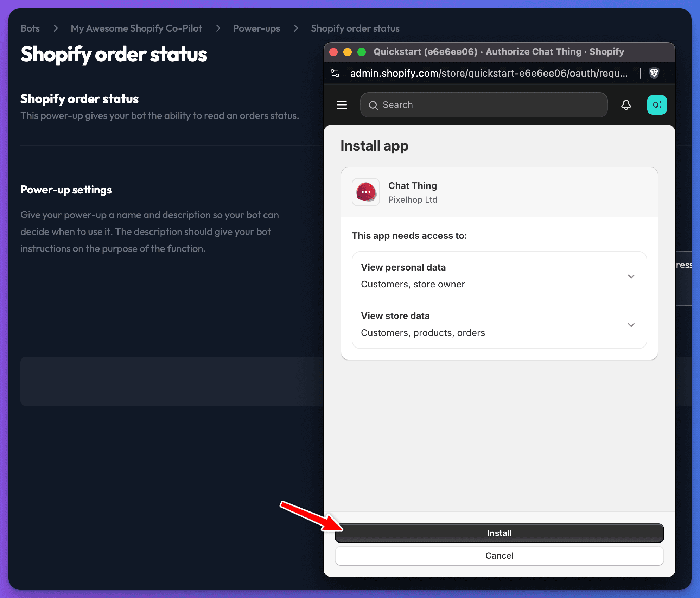Focus the Shopify Search field
This screenshot has width=700, height=598.
(484, 105)
